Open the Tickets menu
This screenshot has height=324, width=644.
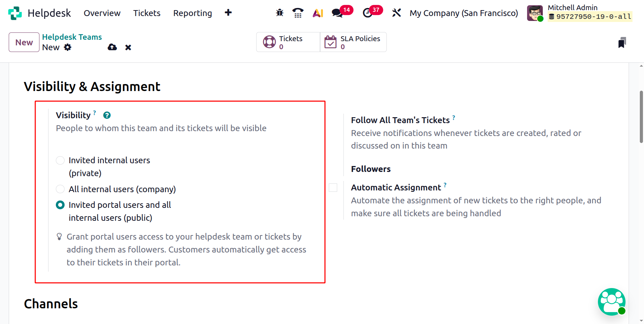[147, 13]
